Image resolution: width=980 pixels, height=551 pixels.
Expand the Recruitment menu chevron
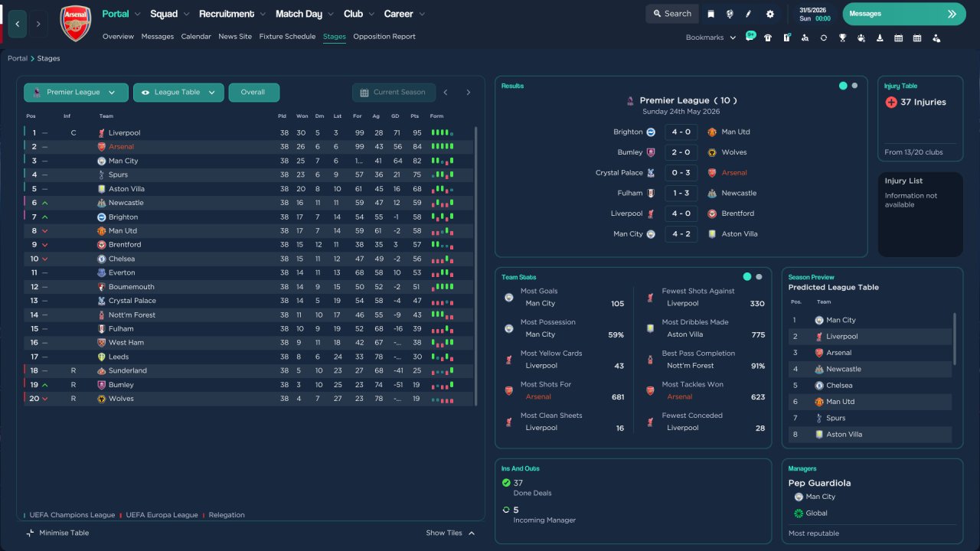click(263, 14)
